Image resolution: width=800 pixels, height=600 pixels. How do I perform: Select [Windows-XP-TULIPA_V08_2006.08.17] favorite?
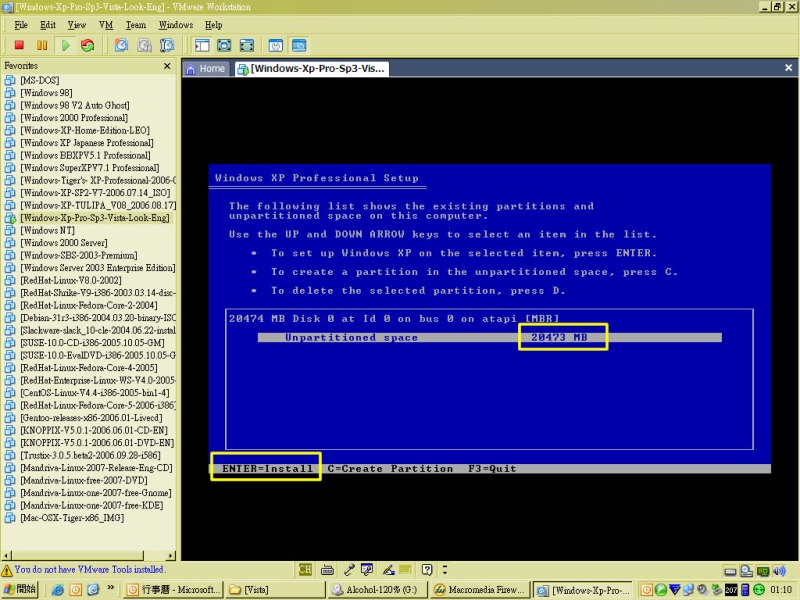click(x=98, y=205)
